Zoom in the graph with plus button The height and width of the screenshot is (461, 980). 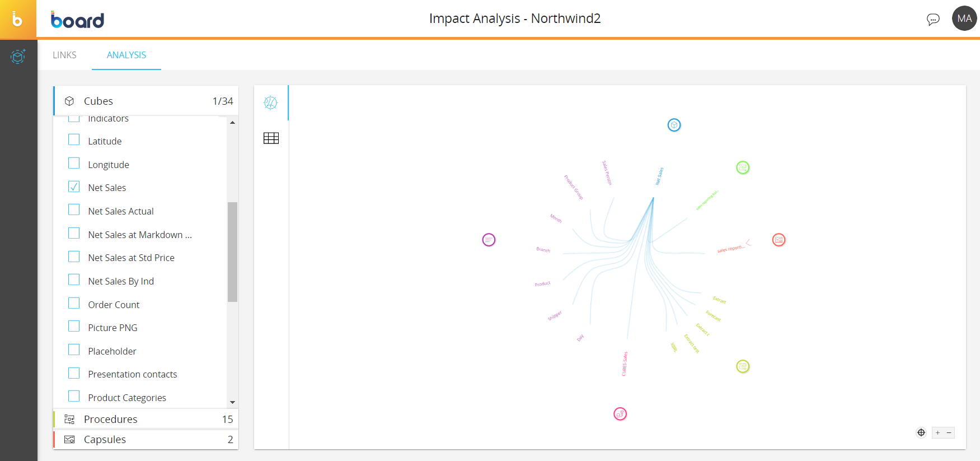(x=937, y=432)
